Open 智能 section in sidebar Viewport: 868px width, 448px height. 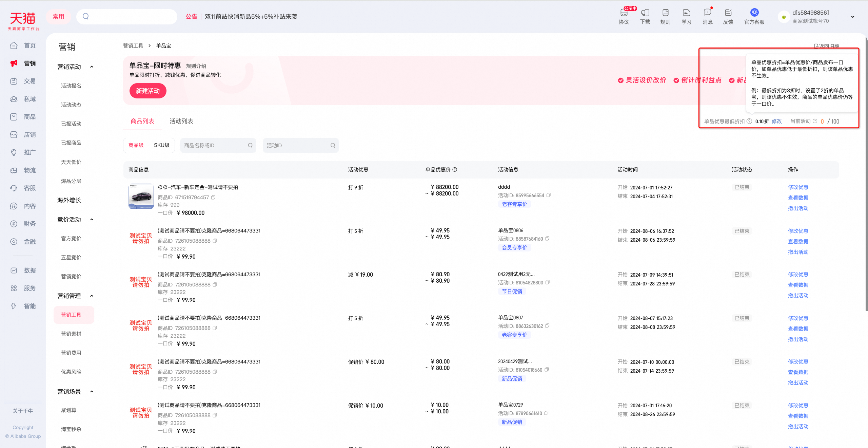23,306
